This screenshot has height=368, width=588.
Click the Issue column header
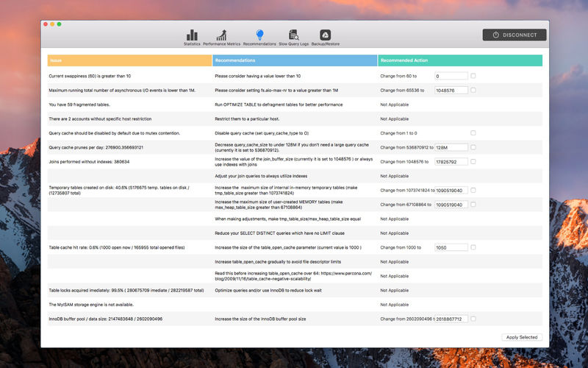(x=129, y=60)
